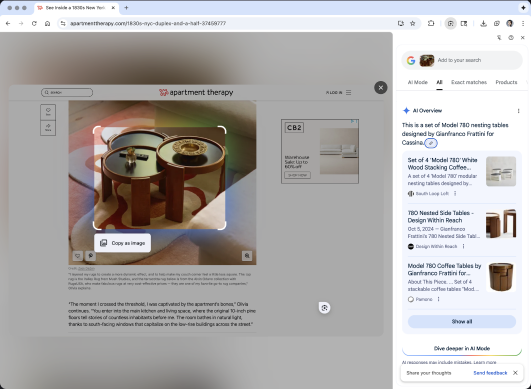
Task: Open the Chrome three-dot menu
Action: click(523, 23)
